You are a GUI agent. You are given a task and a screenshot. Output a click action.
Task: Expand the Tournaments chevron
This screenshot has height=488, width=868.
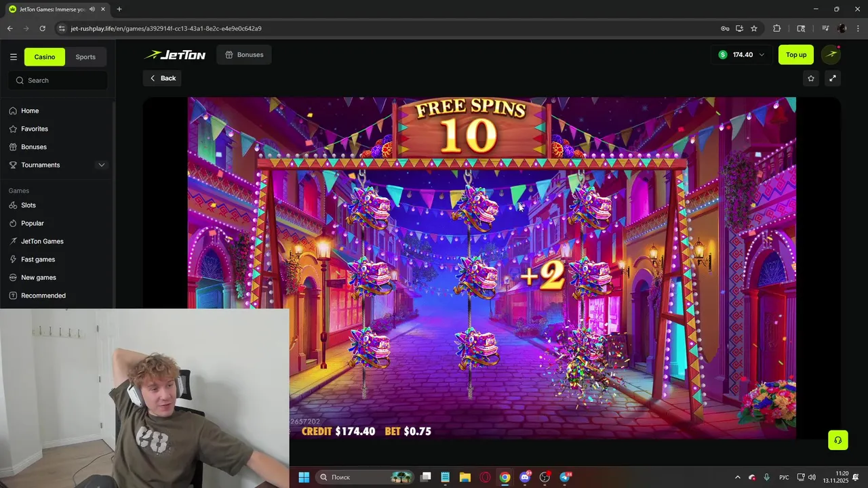[102, 165]
